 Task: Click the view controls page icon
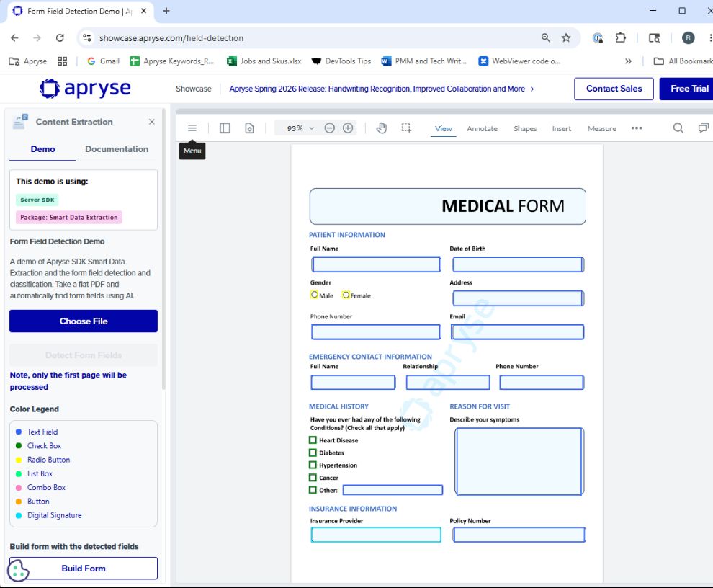250,128
